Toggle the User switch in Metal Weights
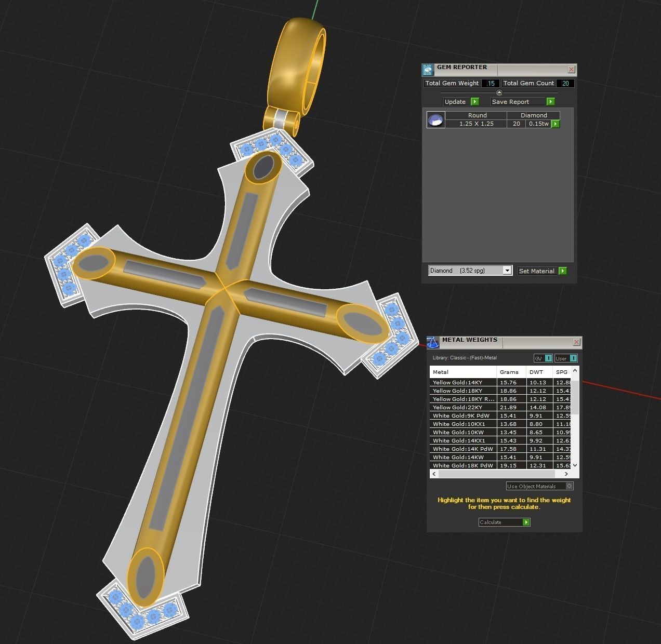661x644 pixels. coord(566,358)
